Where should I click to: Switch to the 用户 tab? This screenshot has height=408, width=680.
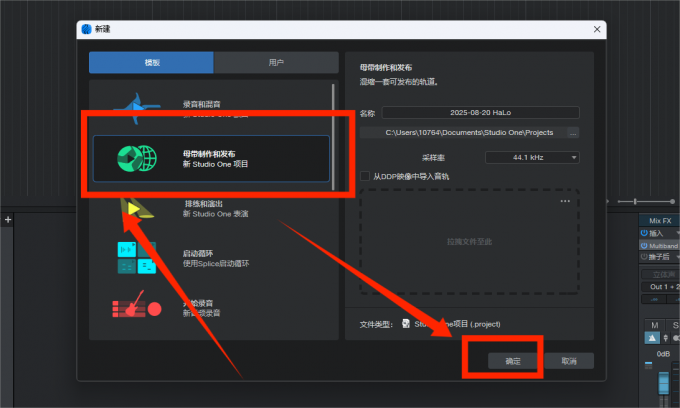pyautogui.click(x=276, y=62)
